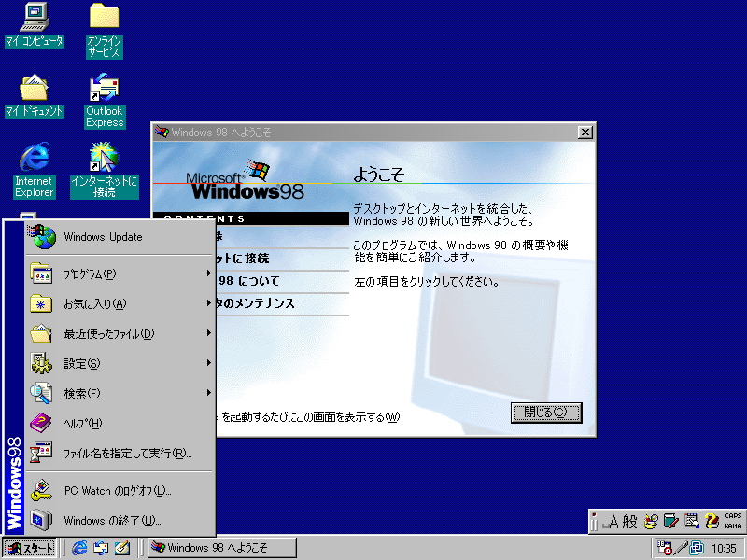Launch Outlook Express from Quick Launch bar
747x560 pixels.
pos(101,548)
